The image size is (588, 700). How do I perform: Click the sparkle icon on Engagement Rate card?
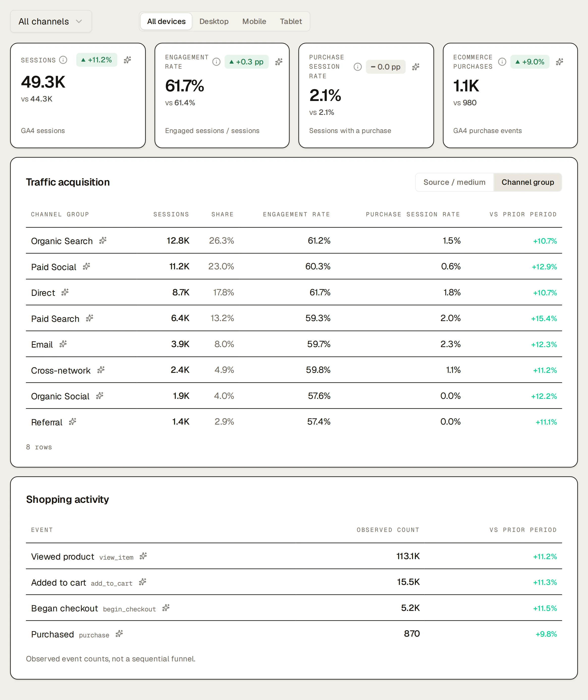(x=279, y=62)
